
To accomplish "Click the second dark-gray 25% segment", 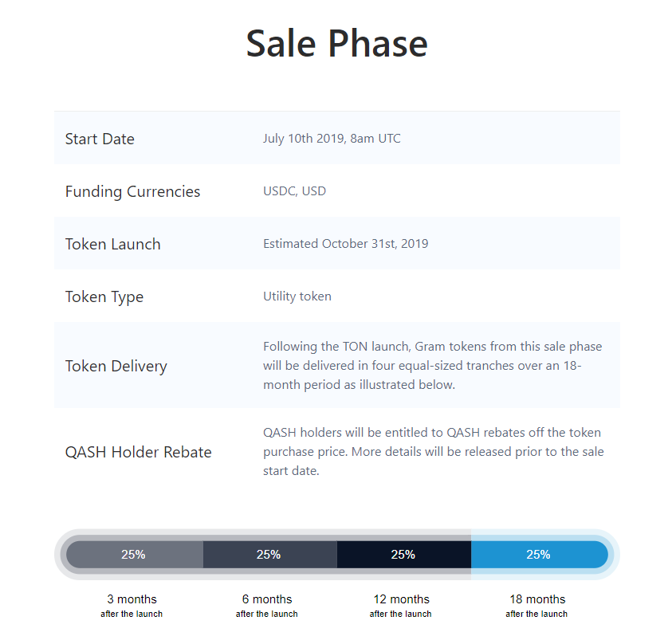I will point(270,555).
